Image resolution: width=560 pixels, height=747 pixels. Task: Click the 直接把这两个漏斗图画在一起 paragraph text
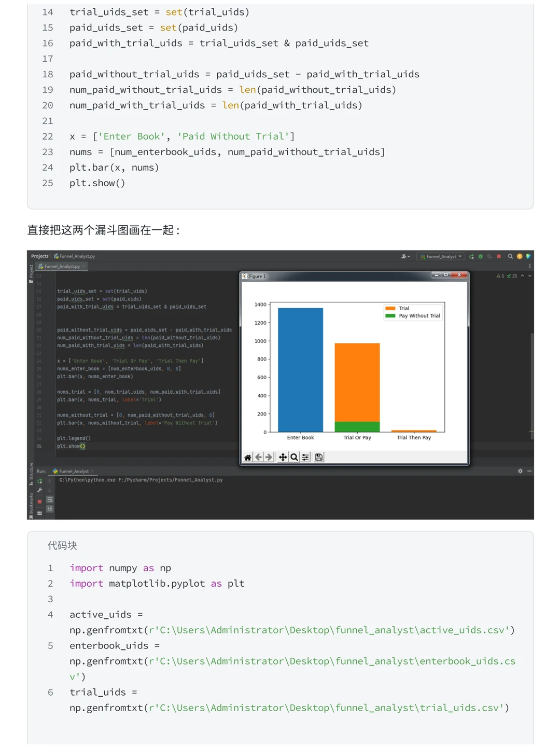[x=104, y=230]
